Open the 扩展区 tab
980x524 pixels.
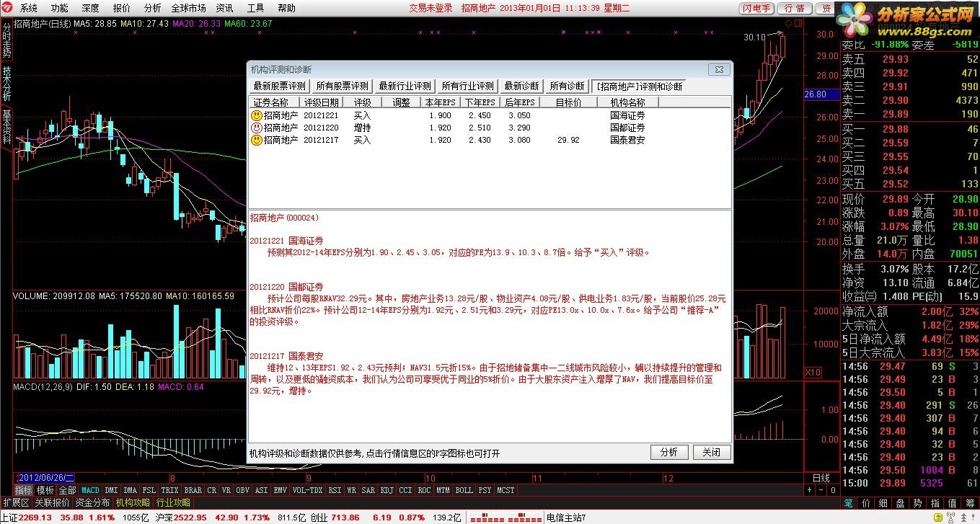[x=16, y=502]
